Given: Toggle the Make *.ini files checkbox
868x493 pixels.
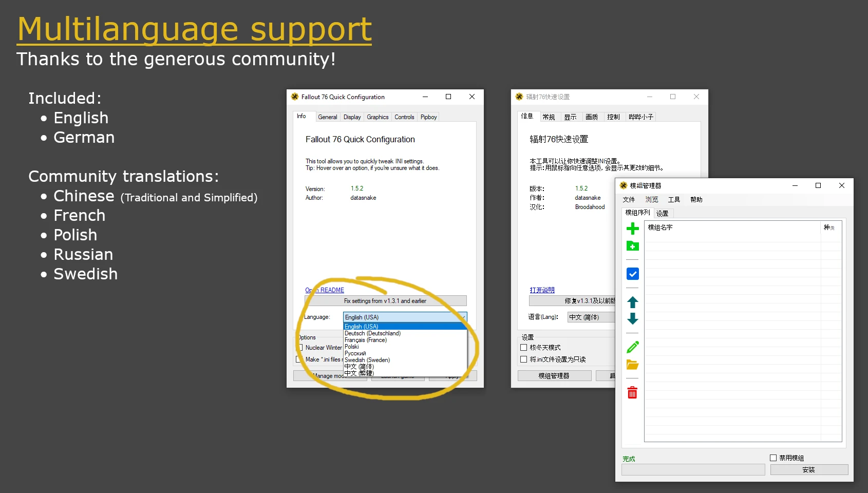Looking at the screenshot, I should pos(298,359).
